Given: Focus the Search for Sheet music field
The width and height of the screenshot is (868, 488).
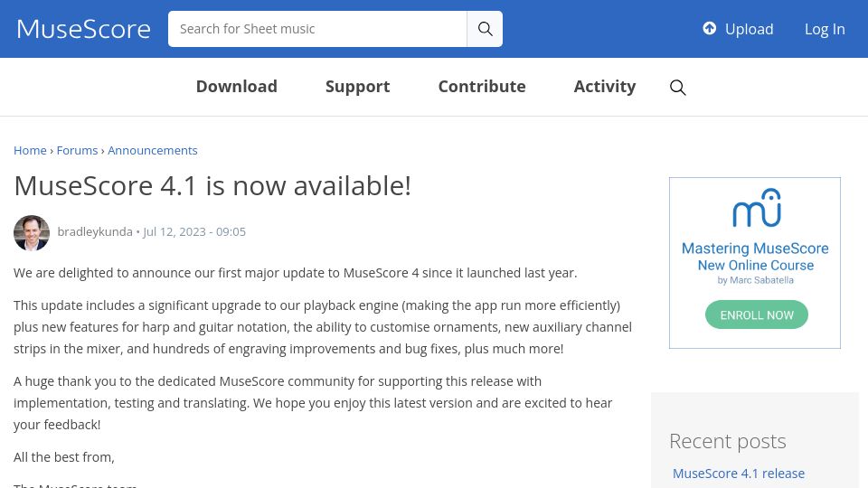Looking at the screenshot, I should (x=317, y=29).
